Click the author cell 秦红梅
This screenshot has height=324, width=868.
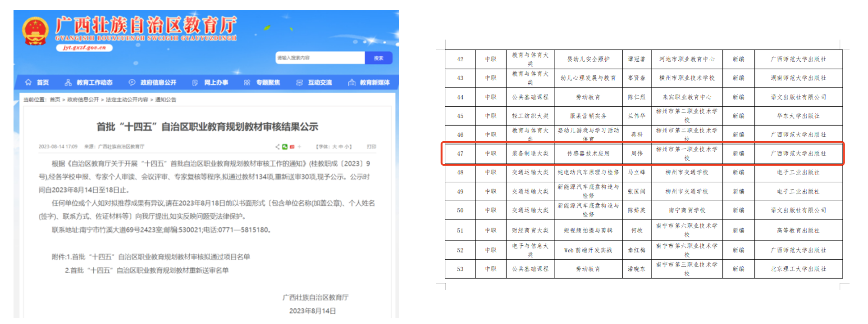point(637,250)
